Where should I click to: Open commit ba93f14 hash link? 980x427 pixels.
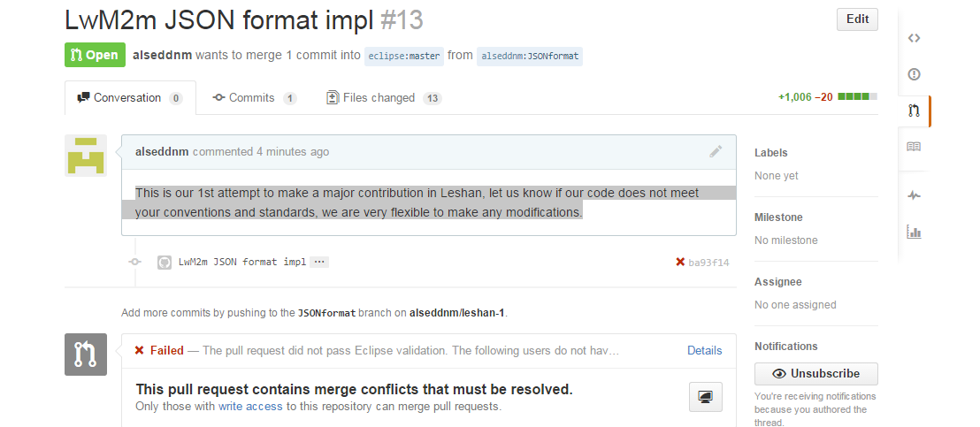[x=709, y=263]
